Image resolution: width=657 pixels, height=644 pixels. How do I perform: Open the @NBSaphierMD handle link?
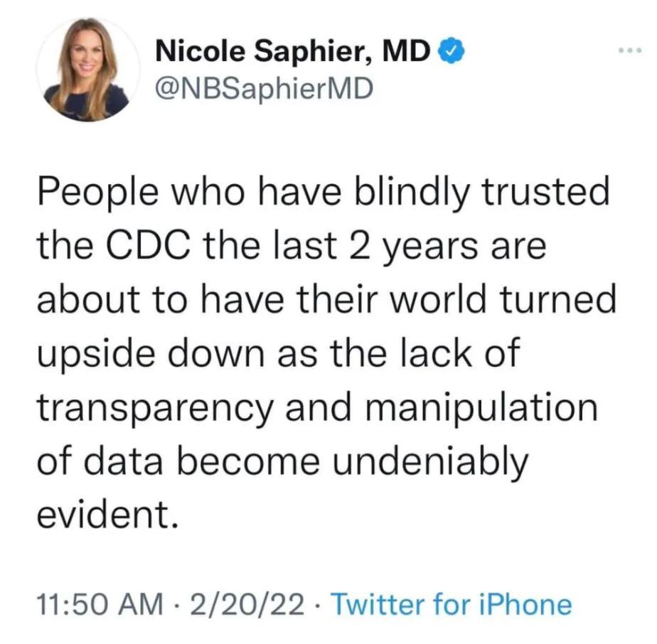263,90
